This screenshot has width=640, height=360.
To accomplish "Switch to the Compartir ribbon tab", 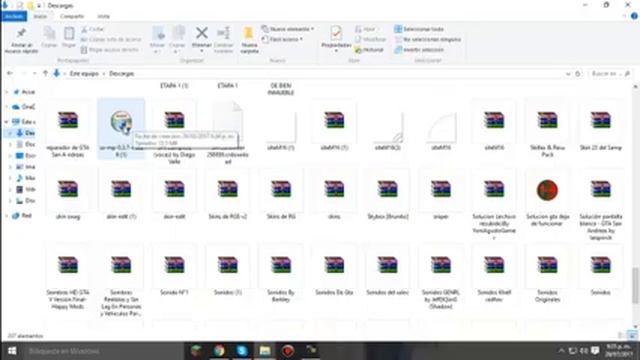I will click(72, 16).
